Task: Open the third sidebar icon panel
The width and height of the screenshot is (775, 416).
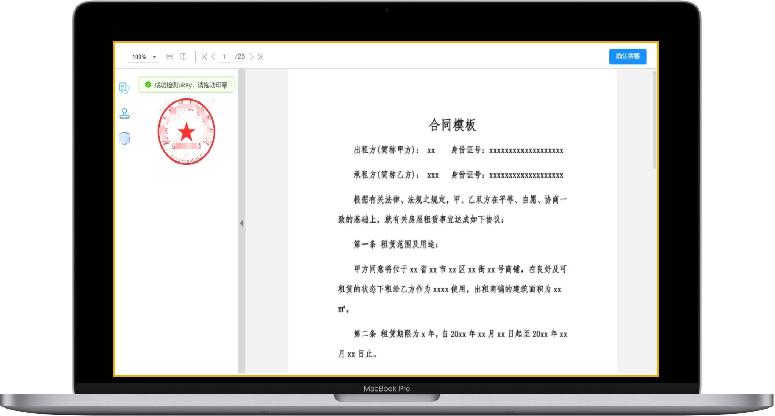Action: point(124,138)
